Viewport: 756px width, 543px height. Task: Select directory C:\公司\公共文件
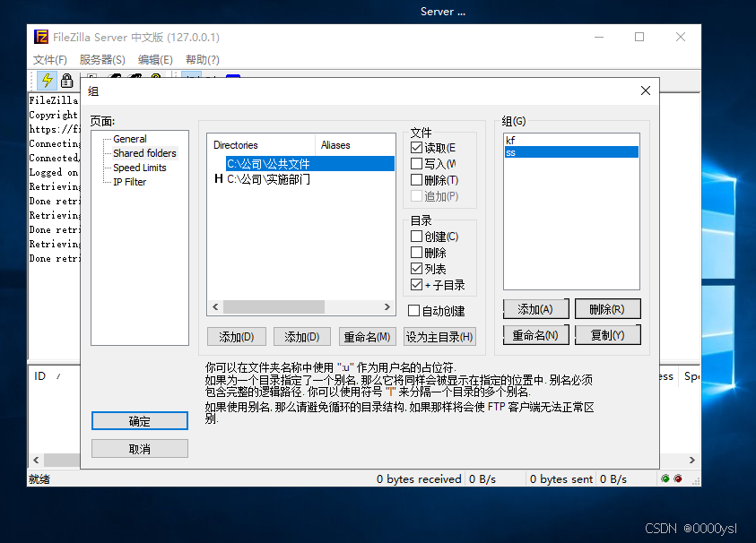(x=310, y=164)
